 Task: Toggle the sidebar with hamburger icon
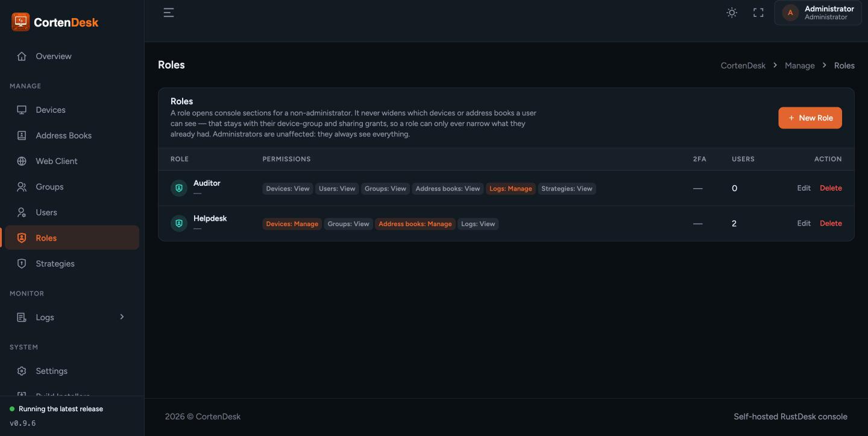coord(169,13)
